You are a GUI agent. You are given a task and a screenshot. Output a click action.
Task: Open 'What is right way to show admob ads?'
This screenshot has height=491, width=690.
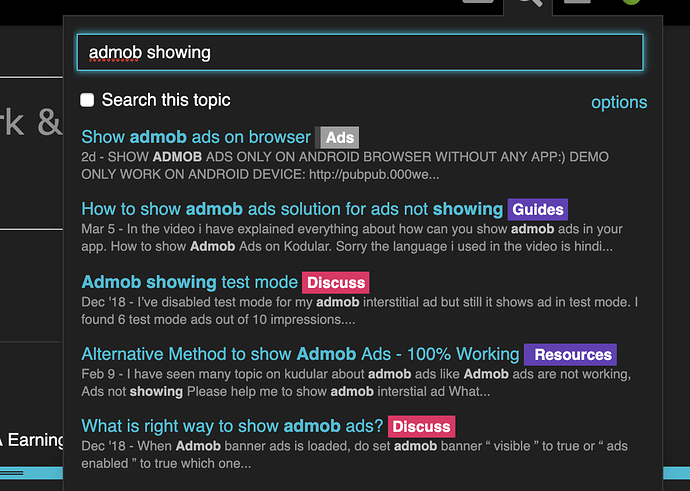[x=232, y=426]
